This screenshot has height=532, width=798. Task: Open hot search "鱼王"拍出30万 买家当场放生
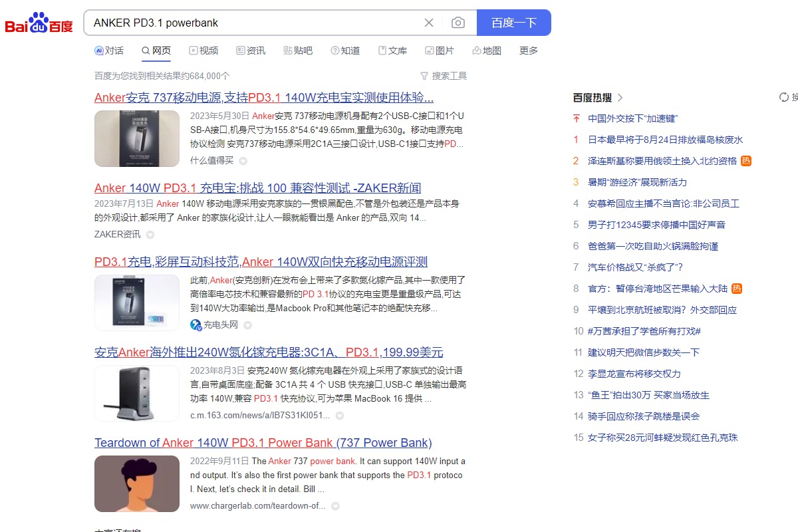[x=649, y=395]
